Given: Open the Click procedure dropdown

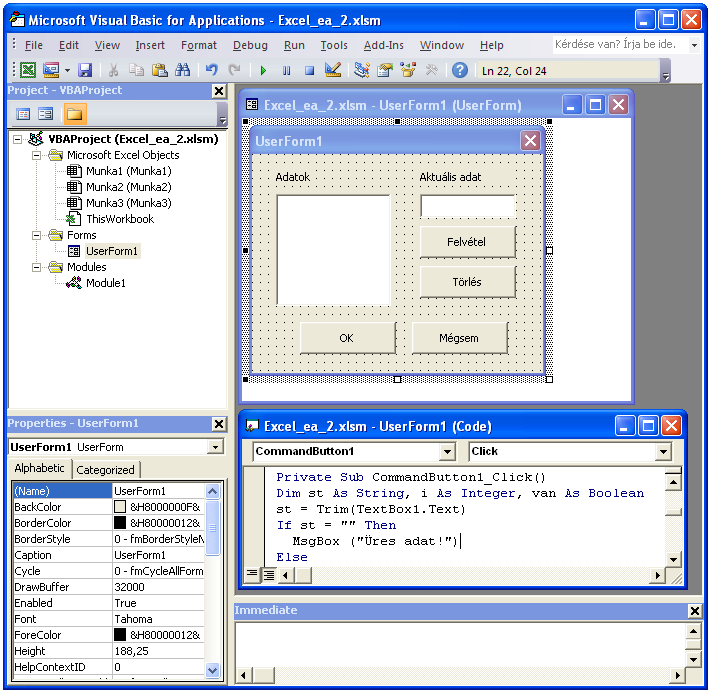Looking at the screenshot, I should pos(663,452).
